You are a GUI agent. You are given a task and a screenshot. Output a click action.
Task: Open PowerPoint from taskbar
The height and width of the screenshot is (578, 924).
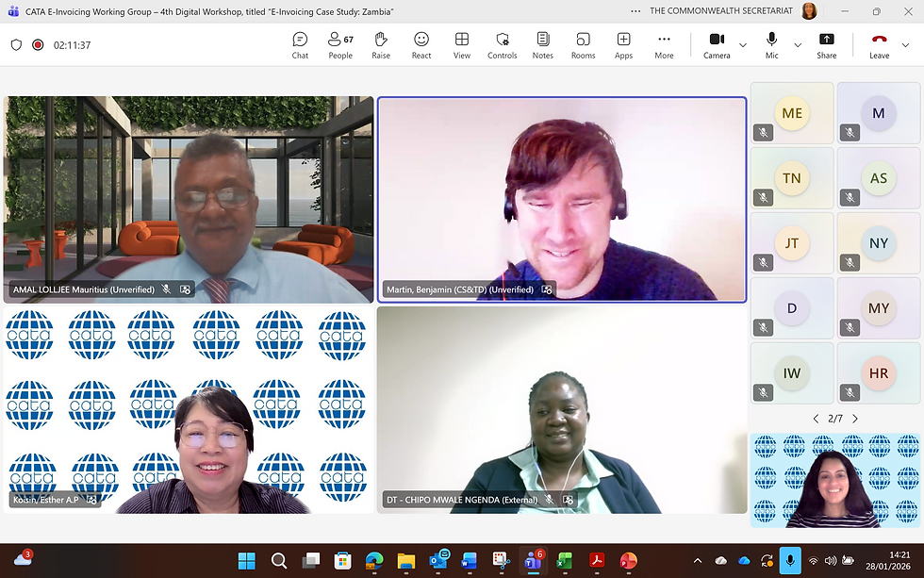click(628, 561)
